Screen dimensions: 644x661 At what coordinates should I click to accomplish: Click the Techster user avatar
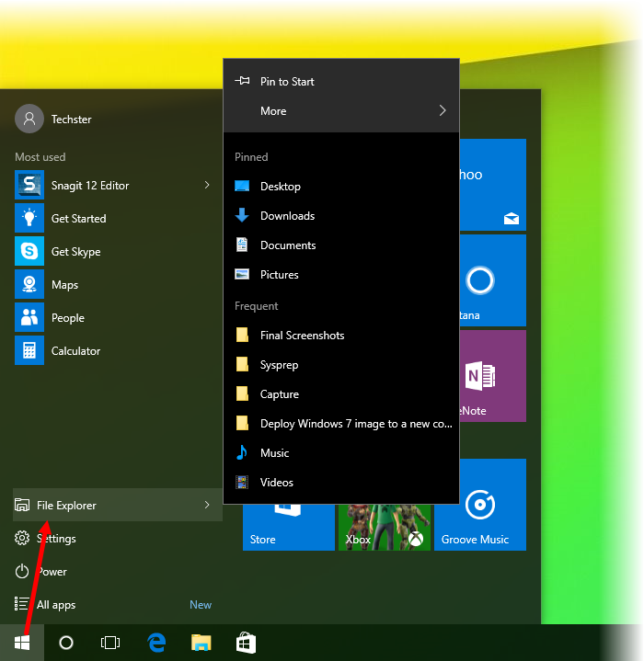(x=29, y=119)
